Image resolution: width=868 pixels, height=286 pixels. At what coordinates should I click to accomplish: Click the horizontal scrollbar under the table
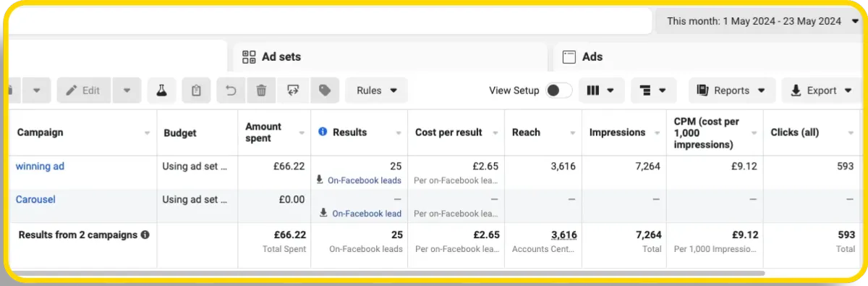[x=387, y=273]
